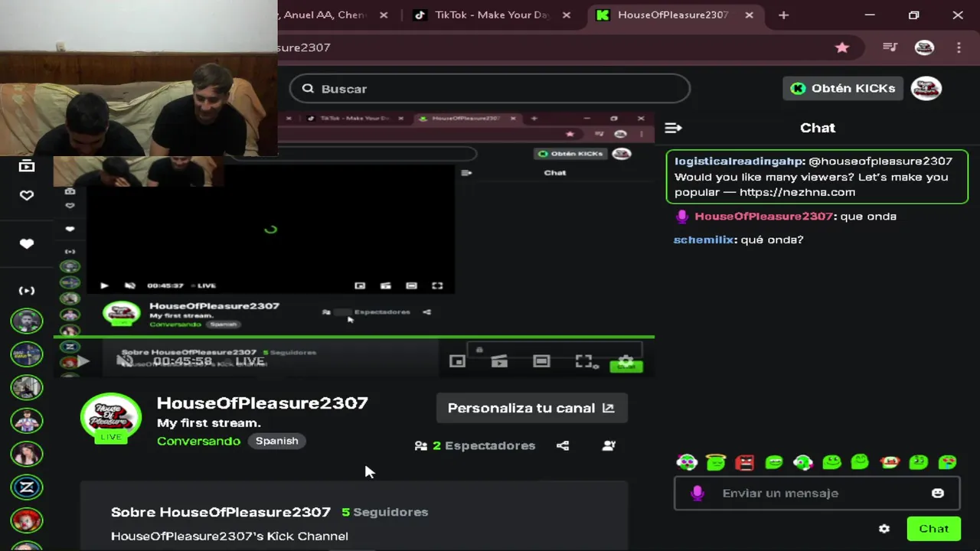Open the Kick account avatar menu
This screenshot has width=980, height=551.
(926, 89)
